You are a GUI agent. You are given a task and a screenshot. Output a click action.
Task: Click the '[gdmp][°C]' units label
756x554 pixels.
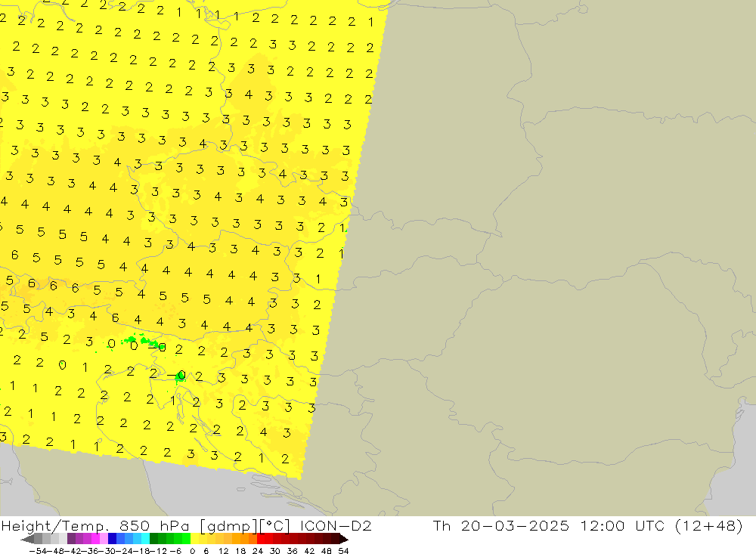tap(245, 525)
